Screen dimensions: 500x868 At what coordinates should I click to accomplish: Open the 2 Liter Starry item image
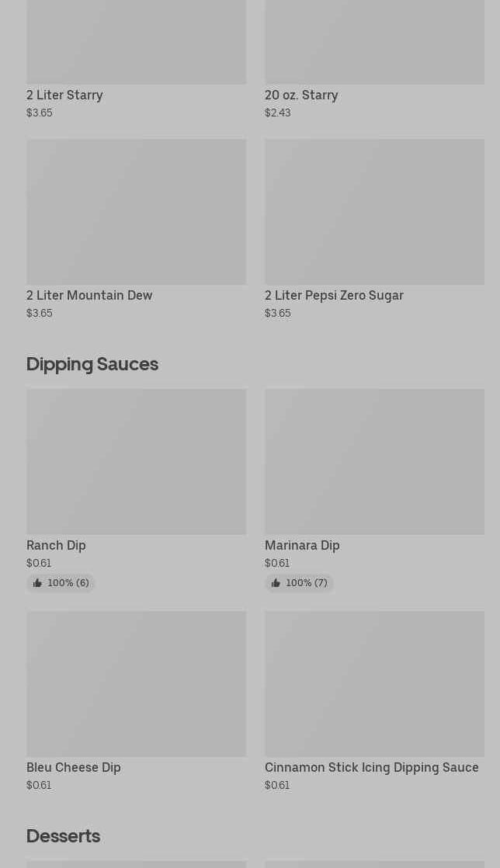[x=136, y=42]
